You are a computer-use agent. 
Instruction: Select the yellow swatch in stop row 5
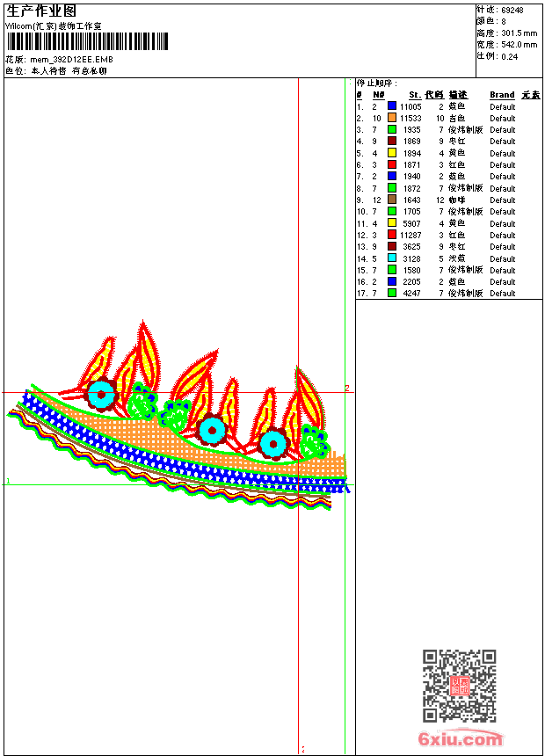(x=392, y=153)
